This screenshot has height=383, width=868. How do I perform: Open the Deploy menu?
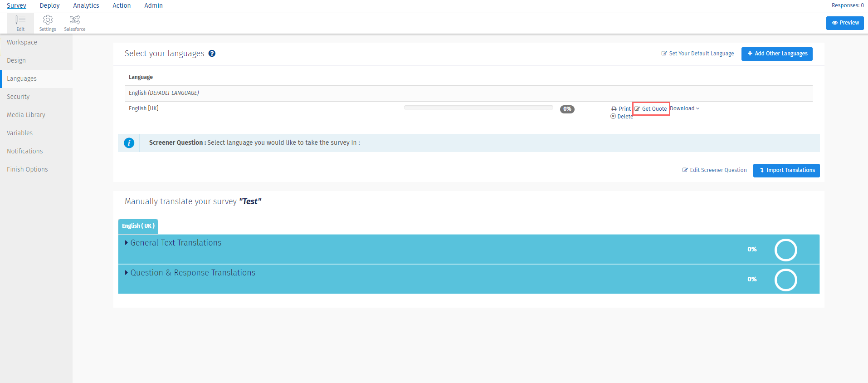pyautogui.click(x=50, y=5)
